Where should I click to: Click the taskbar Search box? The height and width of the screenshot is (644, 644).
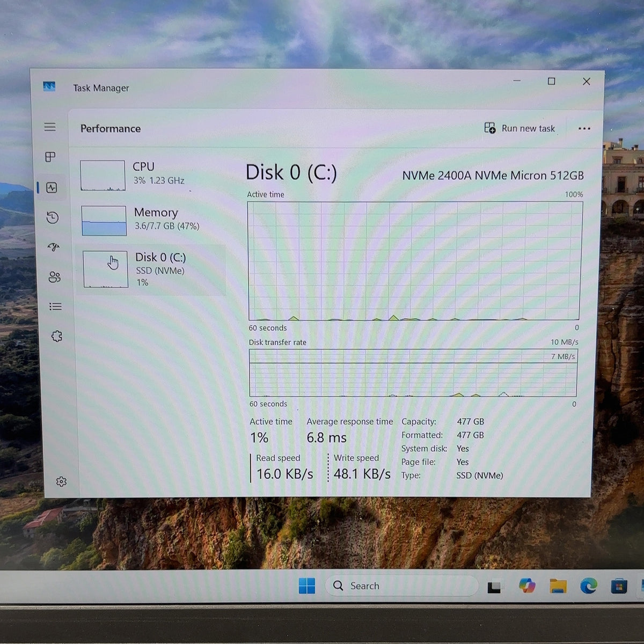coord(401,586)
